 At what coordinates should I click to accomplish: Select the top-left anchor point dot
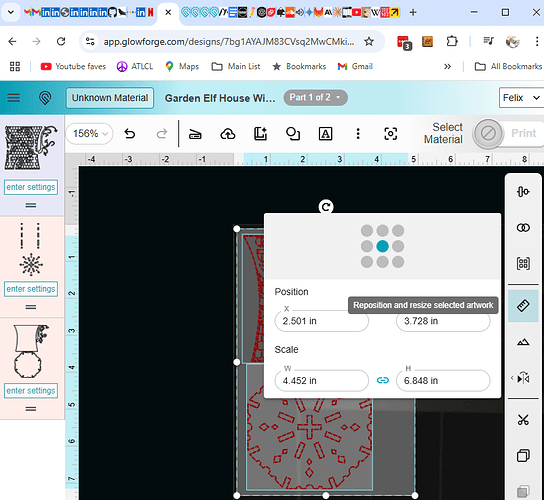(367, 230)
